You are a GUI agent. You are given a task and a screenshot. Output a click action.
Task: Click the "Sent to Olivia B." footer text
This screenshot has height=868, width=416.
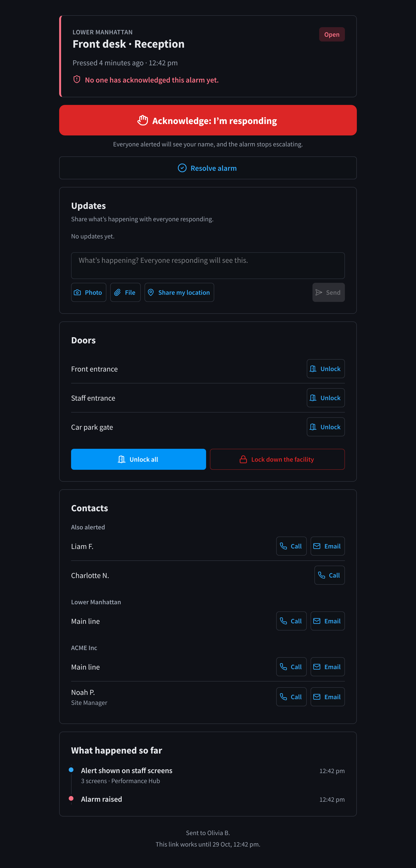(208, 833)
